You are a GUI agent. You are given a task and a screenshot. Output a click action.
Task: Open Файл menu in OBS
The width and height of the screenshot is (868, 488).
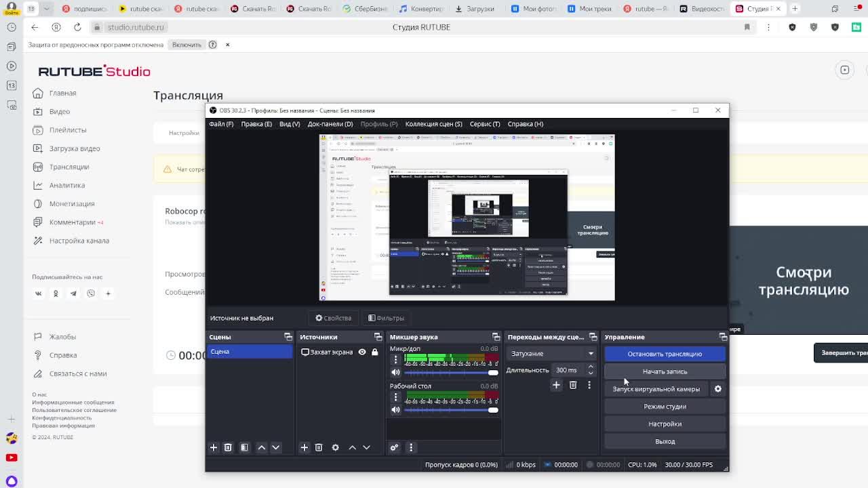pyautogui.click(x=221, y=124)
